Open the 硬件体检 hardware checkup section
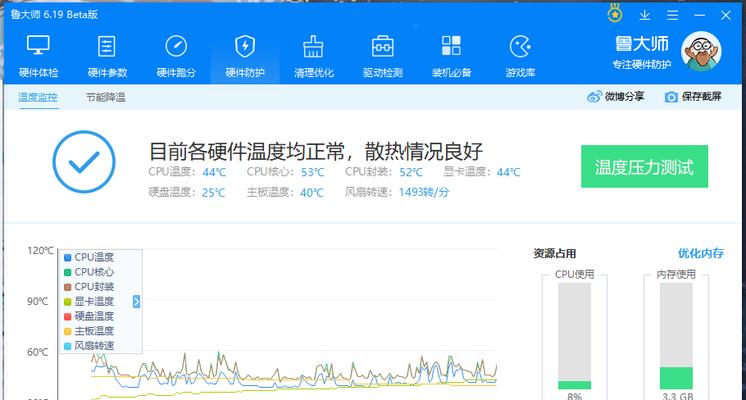Screen dimensions: 746x400 point(39,56)
